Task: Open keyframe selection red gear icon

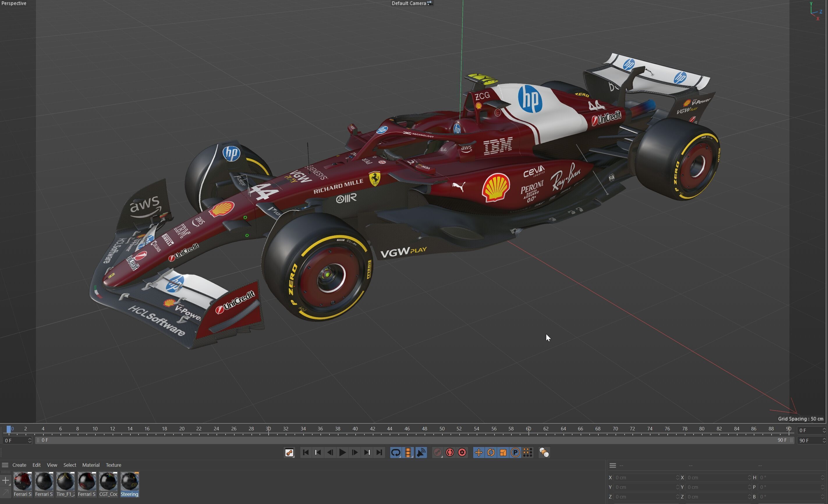Action: [462, 452]
